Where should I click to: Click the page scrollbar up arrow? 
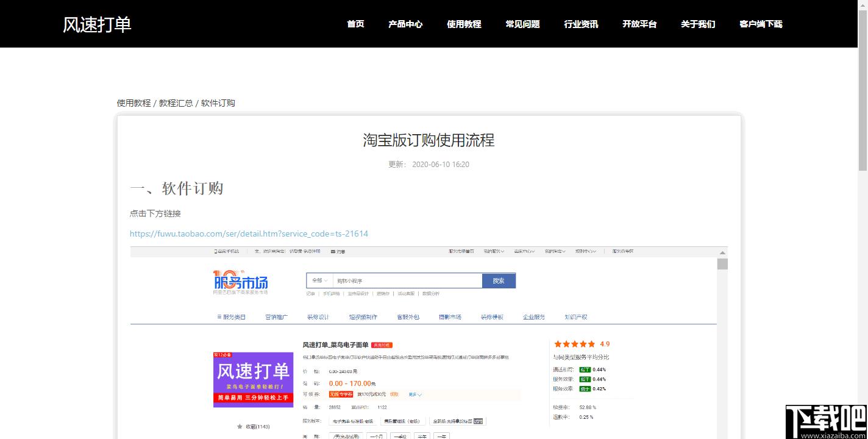coord(863,5)
